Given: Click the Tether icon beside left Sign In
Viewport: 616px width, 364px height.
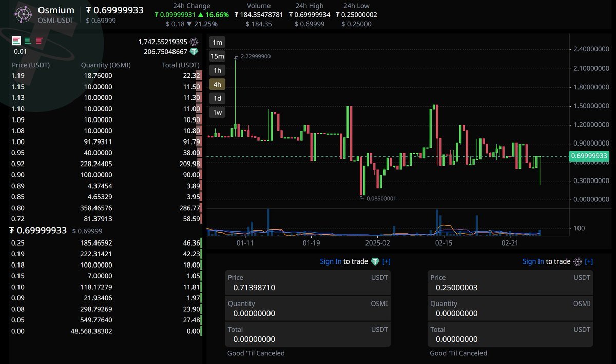Looking at the screenshot, I should point(375,261).
